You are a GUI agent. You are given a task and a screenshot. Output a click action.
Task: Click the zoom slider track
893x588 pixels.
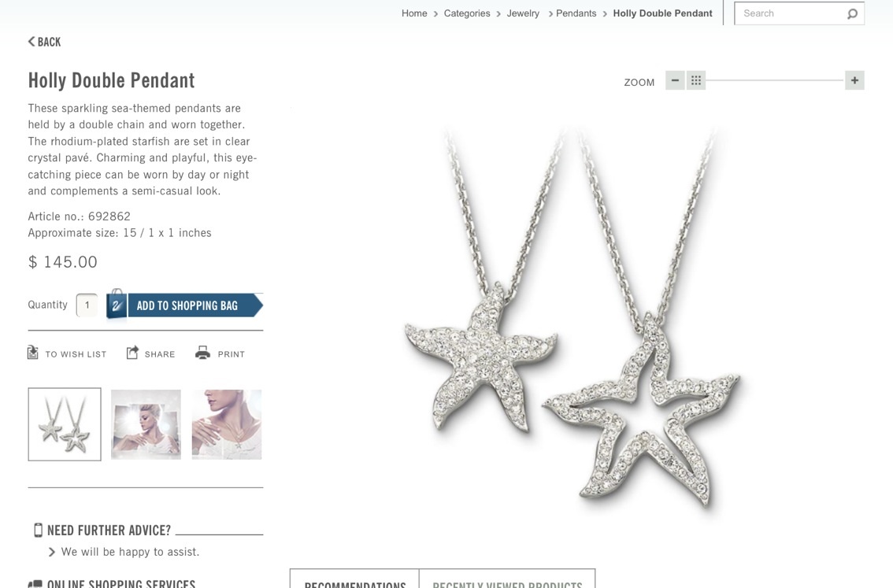775,80
